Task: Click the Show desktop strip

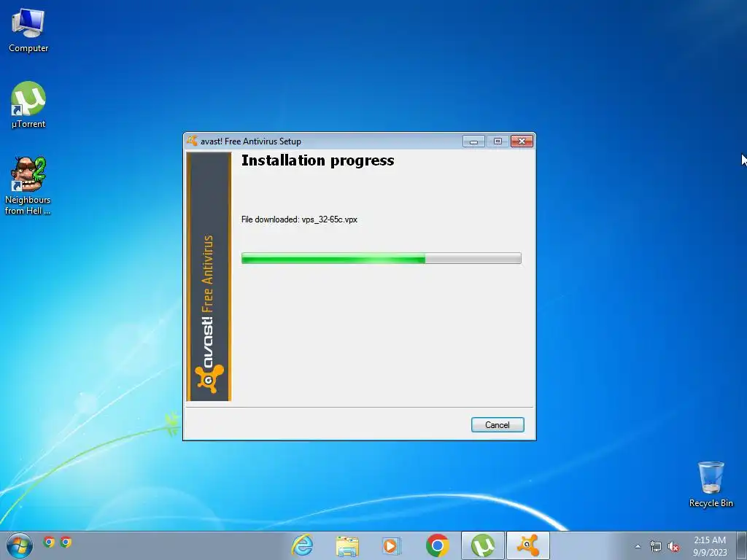Action: pos(743,545)
